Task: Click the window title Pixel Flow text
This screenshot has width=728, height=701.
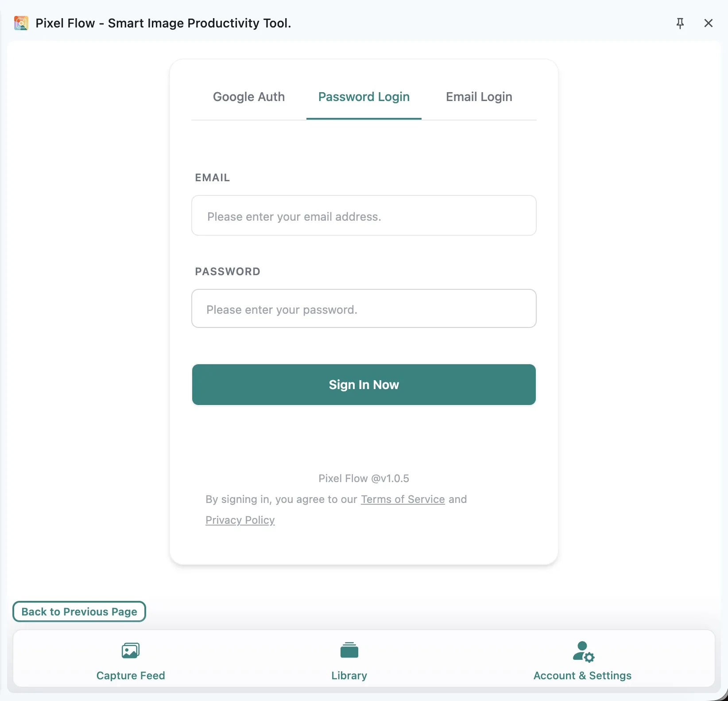Action: coord(163,23)
